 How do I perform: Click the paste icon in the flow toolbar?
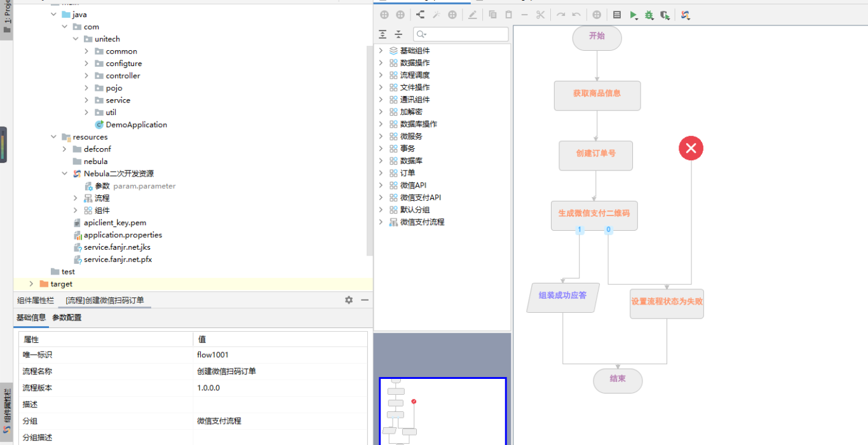point(509,15)
